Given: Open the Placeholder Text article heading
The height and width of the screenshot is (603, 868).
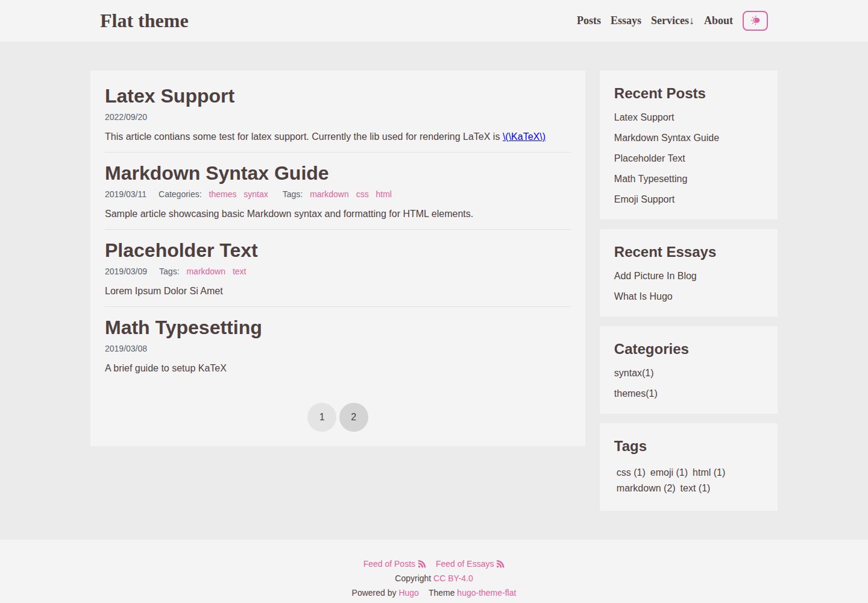Looking at the screenshot, I should pyautogui.click(x=181, y=250).
